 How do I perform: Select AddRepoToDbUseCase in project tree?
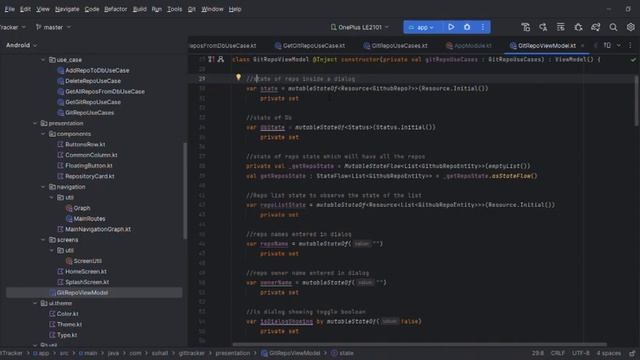tap(97, 70)
